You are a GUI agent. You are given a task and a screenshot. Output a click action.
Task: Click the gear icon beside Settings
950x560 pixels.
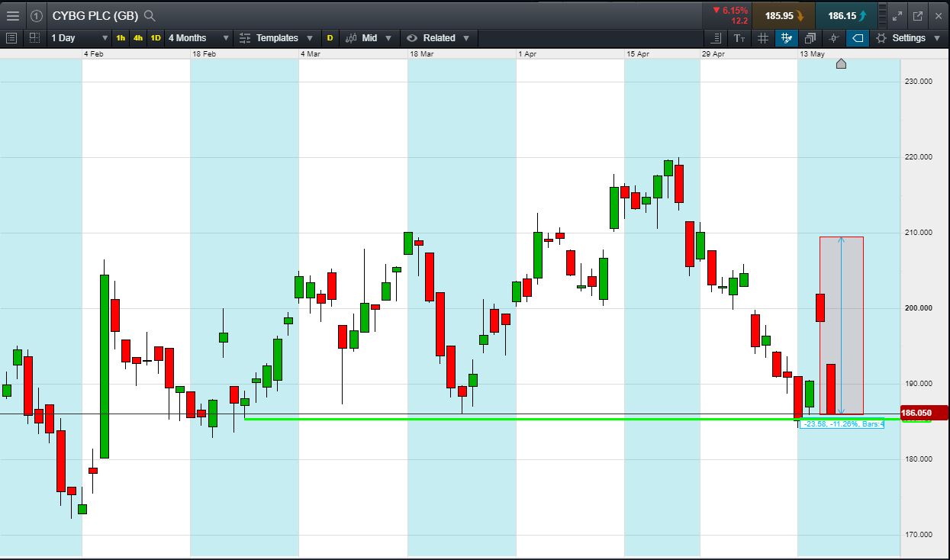coord(881,37)
